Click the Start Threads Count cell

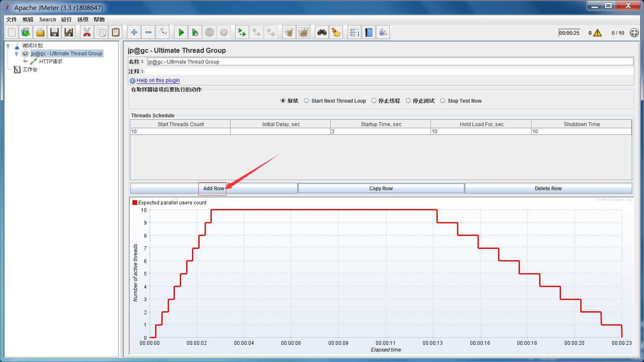[180, 132]
